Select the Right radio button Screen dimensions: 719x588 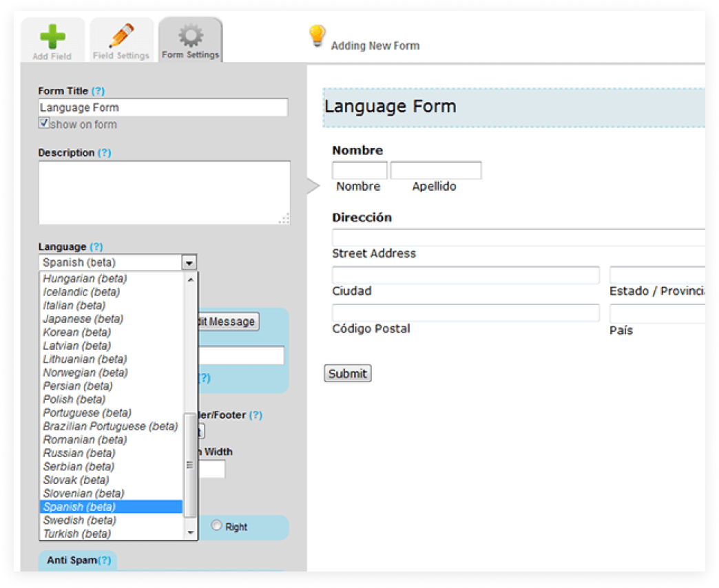216,525
